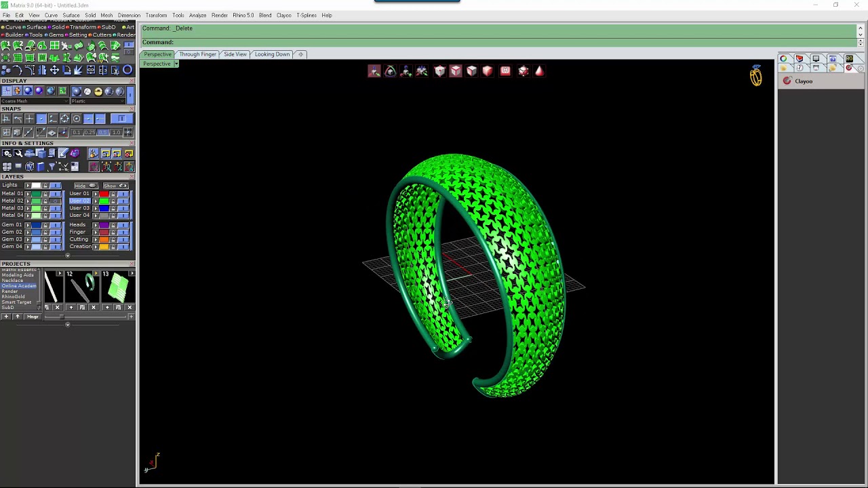
Task: Click the red cone icon in viewport toolbar
Action: pyautogui.click(x=540, y=70)
